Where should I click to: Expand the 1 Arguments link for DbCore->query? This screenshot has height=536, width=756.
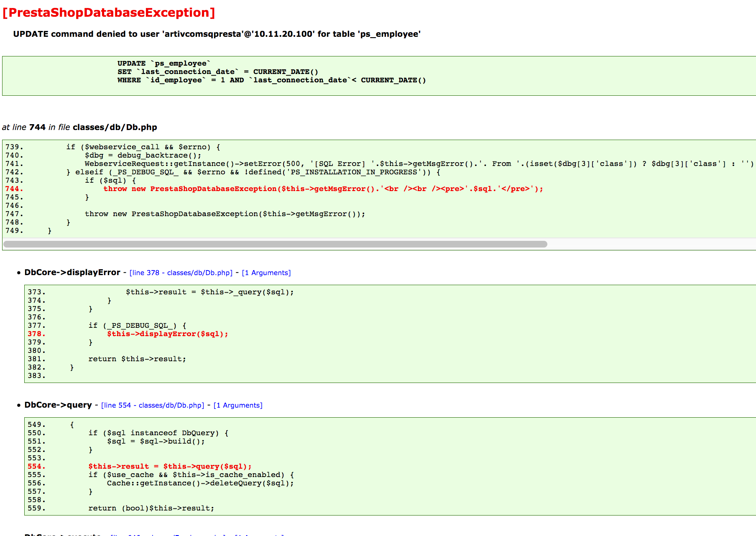(238, 405)
